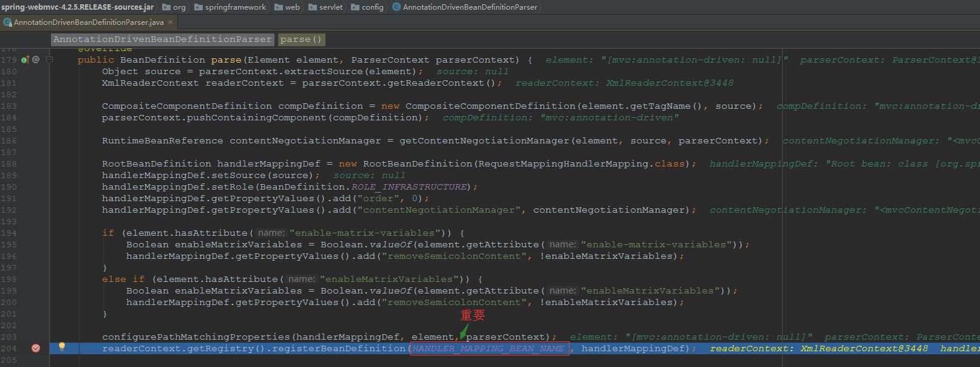This screenshot has height=367, width=980.
Task: Click ROLE_INFRASTRUCTURE constant on line 190
Action: click(409, 187)
